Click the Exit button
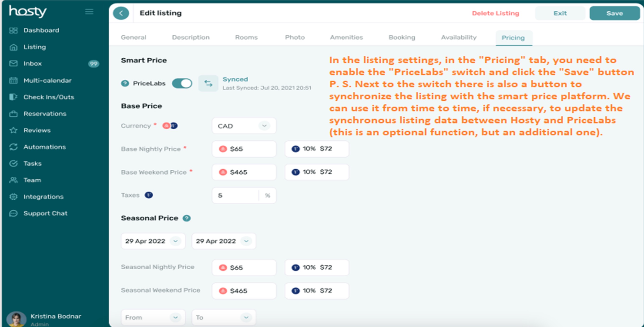The width and height of the screenshot is (644, 327). pyautogui.click(x=560, y=13)
